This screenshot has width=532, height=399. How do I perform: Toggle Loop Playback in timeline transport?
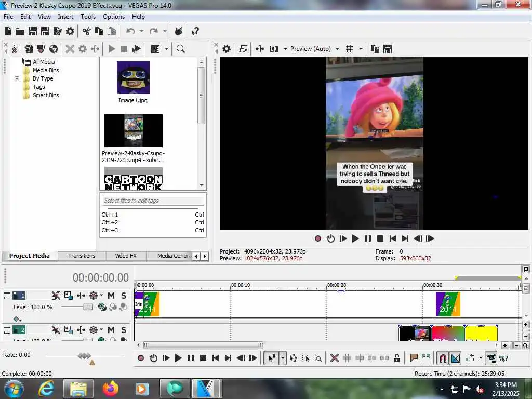coord(153,358)
